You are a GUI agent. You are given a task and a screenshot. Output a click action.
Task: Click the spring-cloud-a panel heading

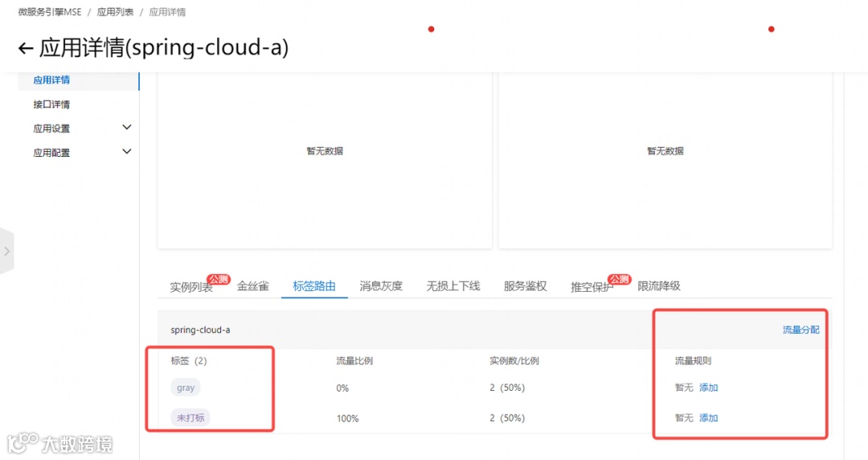pos(200,330)
